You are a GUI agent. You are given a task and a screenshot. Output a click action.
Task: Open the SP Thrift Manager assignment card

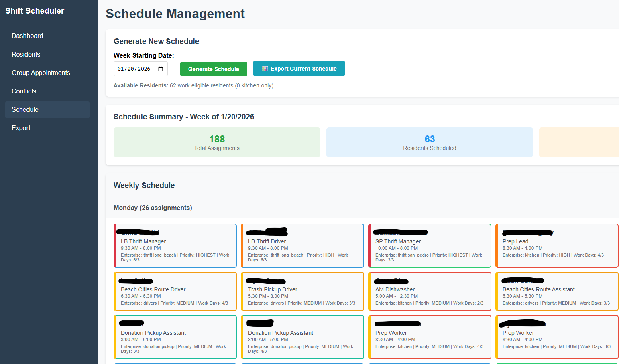click(430, 246)
